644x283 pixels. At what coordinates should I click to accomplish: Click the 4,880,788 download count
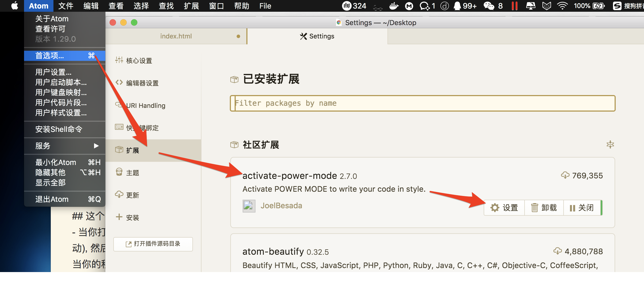pos(584,251)
